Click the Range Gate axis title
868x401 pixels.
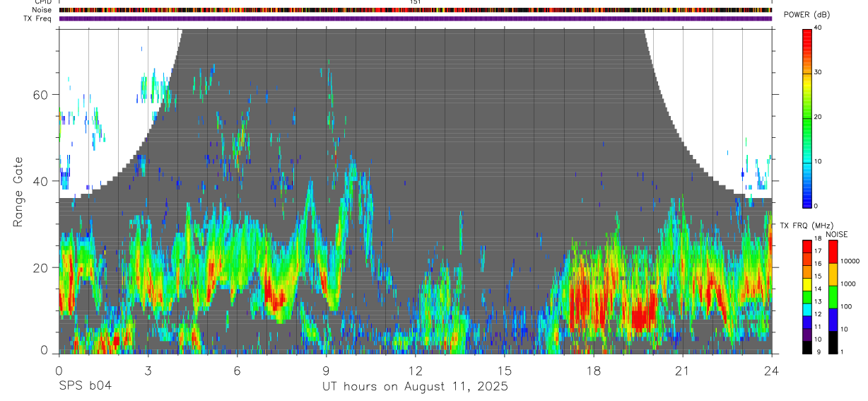18,192
